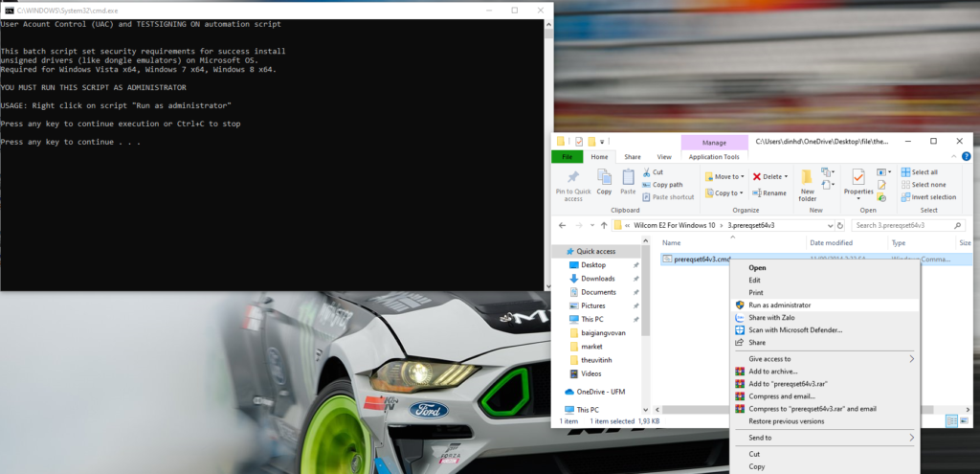Screen dimensions: 980x474
Task: Switch to the Share tab
Action: tap(633, 157)
